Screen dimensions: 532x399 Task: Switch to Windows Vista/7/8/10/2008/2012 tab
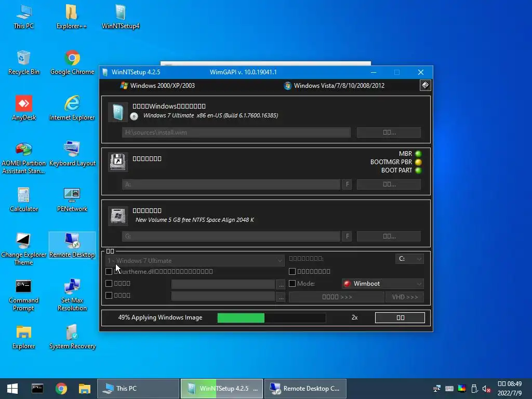click(334, 86)
